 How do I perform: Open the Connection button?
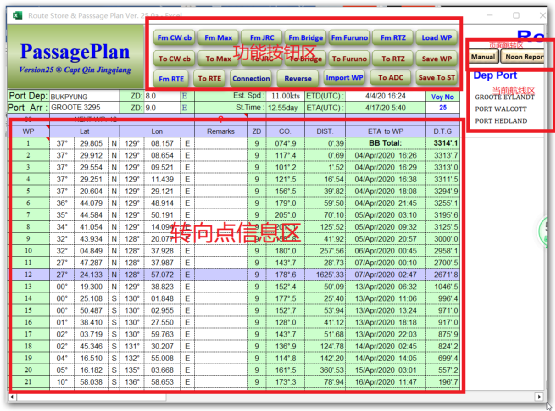(251, 78)
